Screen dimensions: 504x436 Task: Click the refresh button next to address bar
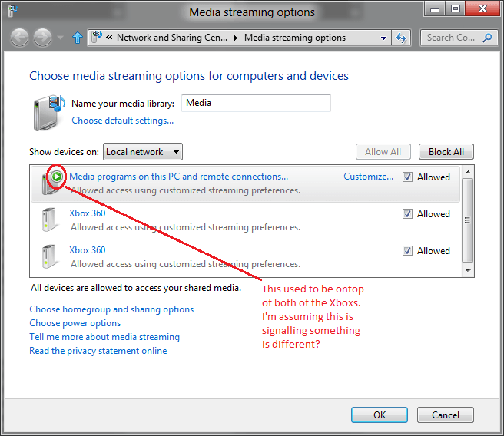401,38
